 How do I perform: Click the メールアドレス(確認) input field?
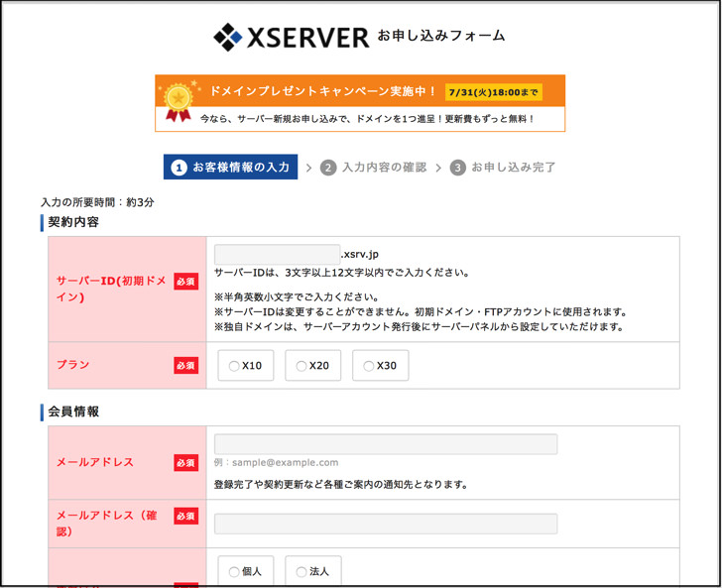coord(386,524)
